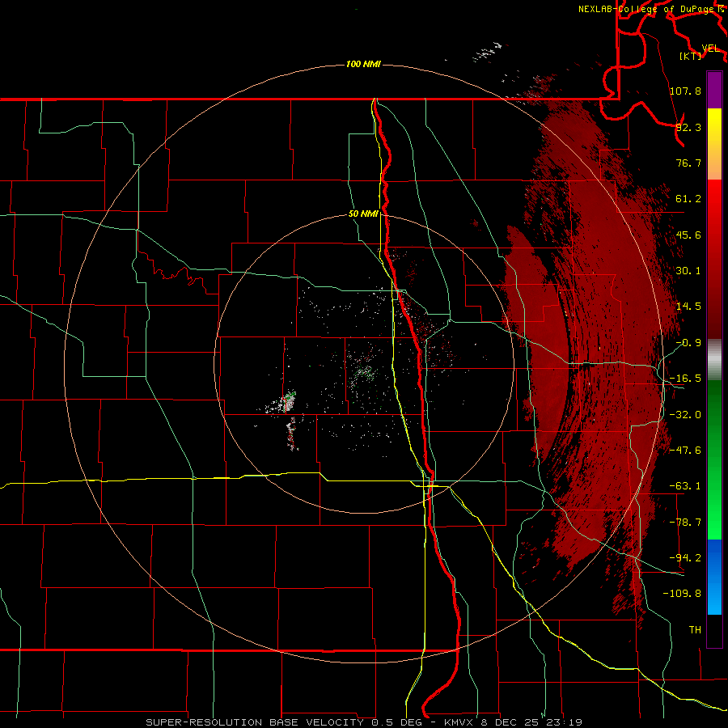Select the -63.1 velocity scale value
The height and width of the screenshot is (728, 728).
tap(685, 486)
